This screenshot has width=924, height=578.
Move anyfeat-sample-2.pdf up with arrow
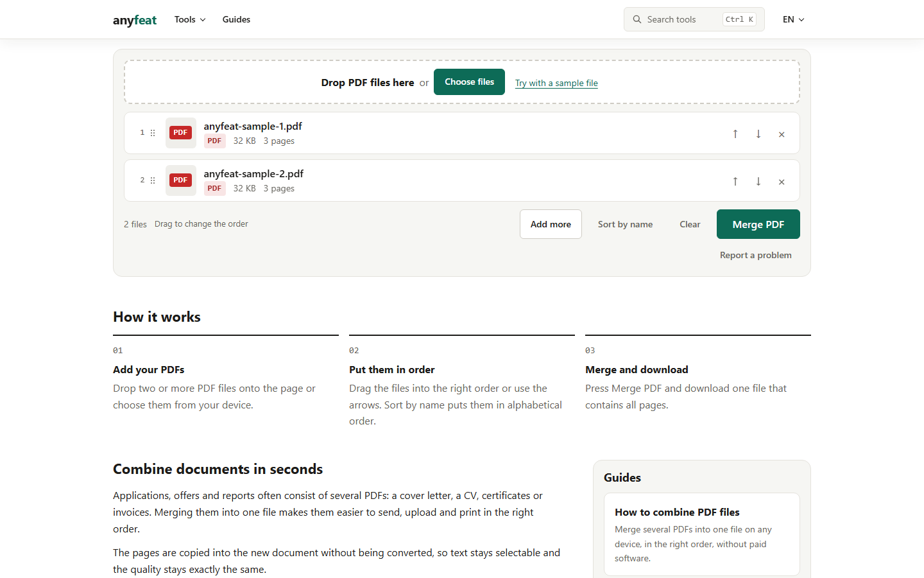[735, 181]
